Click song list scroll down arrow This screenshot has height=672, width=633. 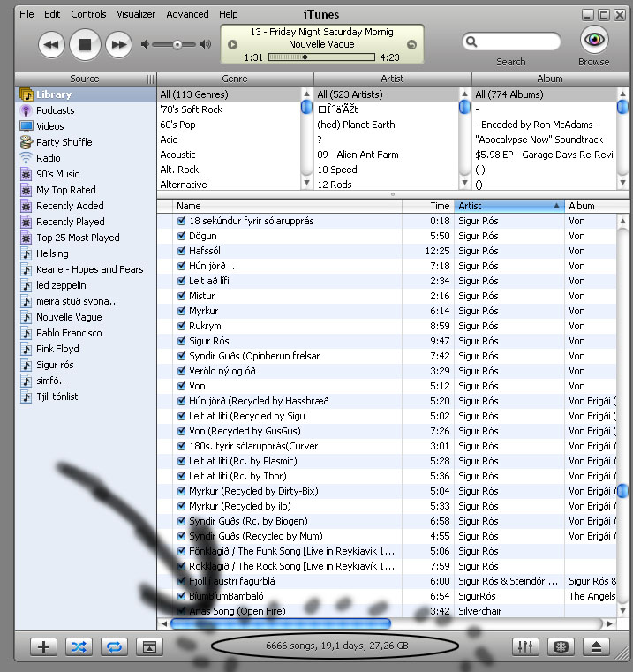click(622, 610)
